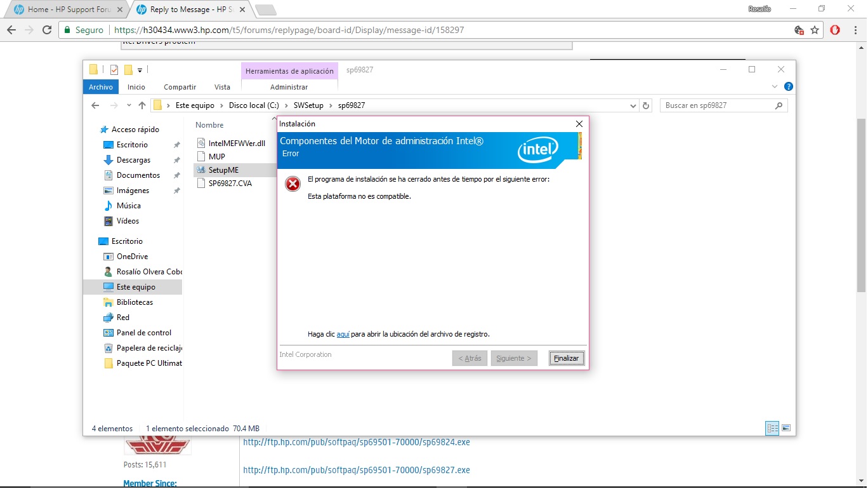
Task: Click the Siguiente button in the installer
Action: click(x=514, y=358)
